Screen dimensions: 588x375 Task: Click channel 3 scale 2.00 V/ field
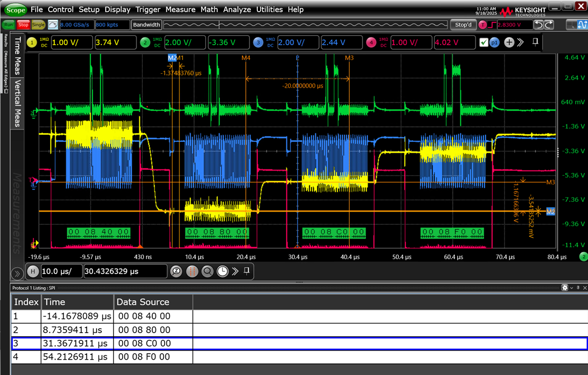click(298, 42)
